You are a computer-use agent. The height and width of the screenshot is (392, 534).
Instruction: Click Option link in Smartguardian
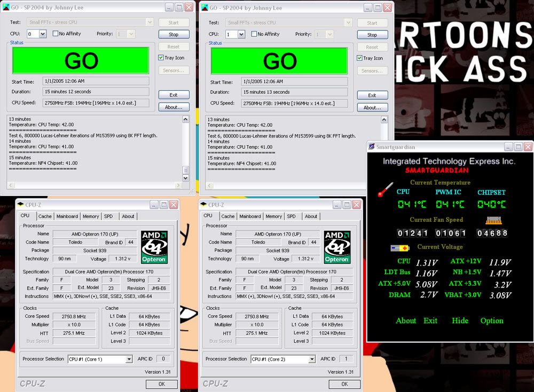coord(492,321)
